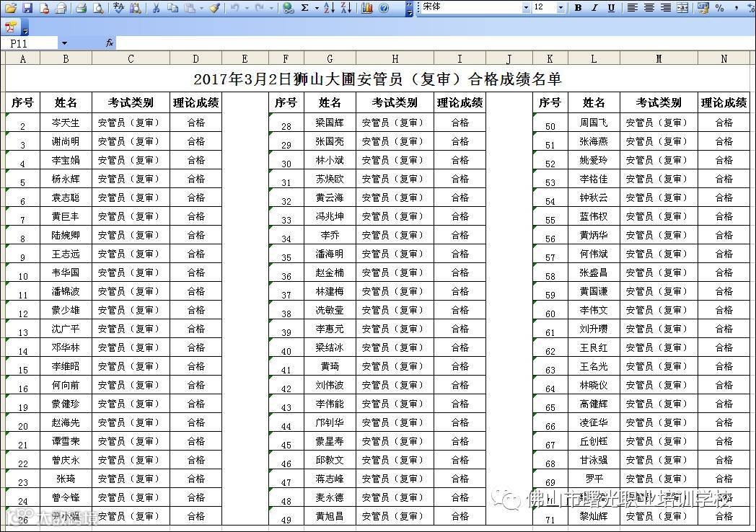The width and height of the screenshot is (756, 532).
Task: Expand the Name Box dropdown arrow
Action: click(64, 43)
